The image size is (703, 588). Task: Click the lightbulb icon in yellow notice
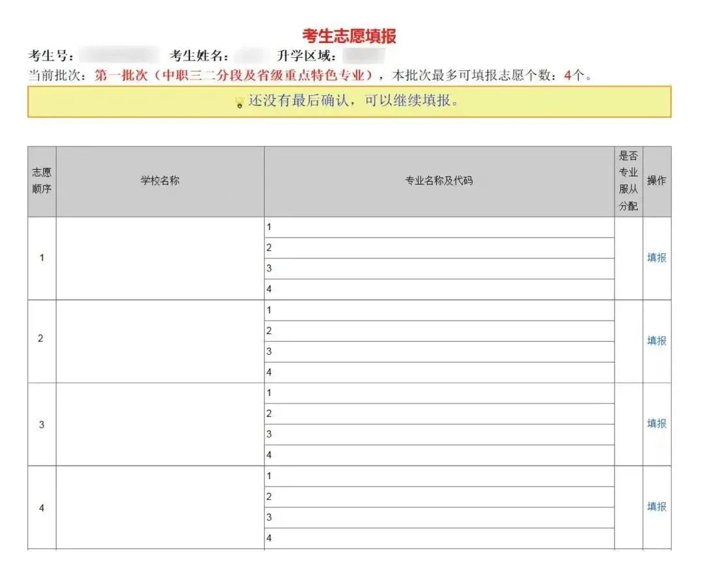click(240, 102)
